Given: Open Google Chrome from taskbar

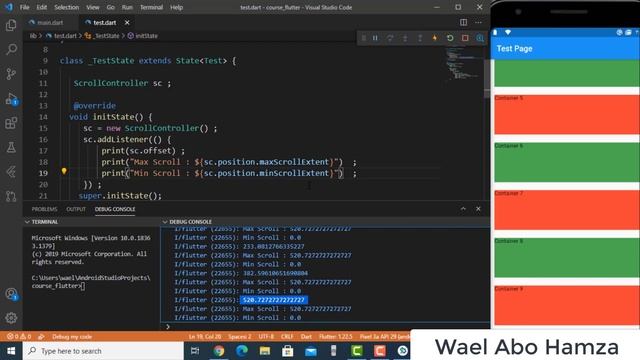Looking at the screenshot, I should [219, 351].
